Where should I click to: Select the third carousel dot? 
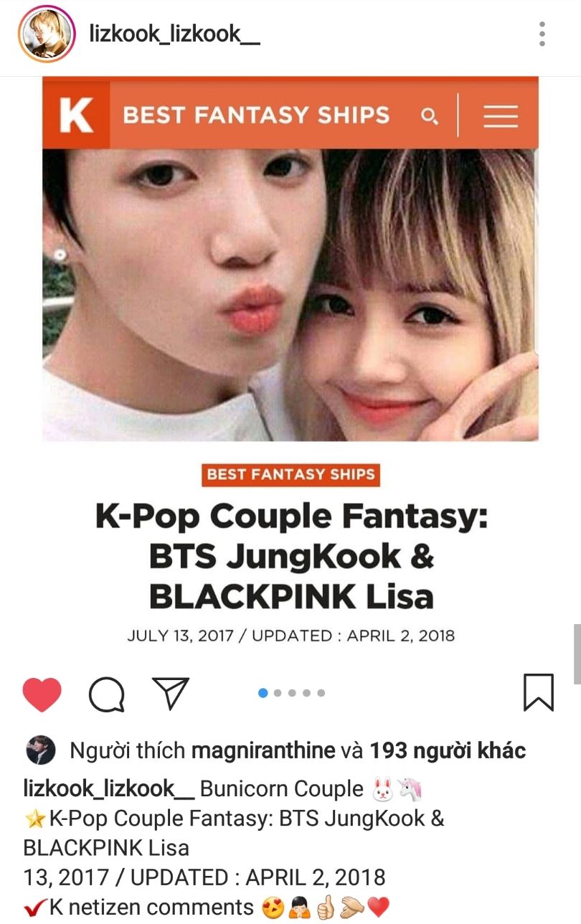pyautogui.click(x=292, y=693)
